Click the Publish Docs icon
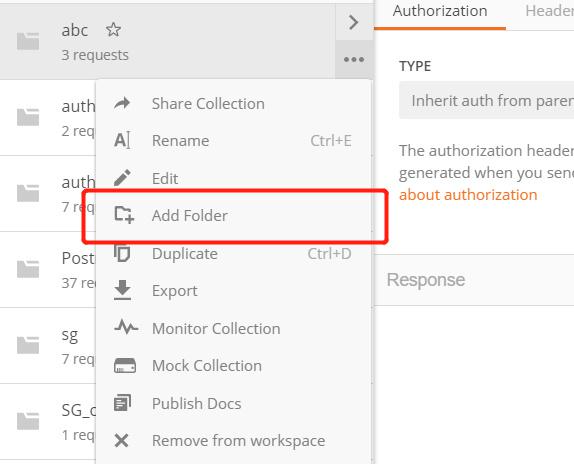 click(x=122, y=403)
